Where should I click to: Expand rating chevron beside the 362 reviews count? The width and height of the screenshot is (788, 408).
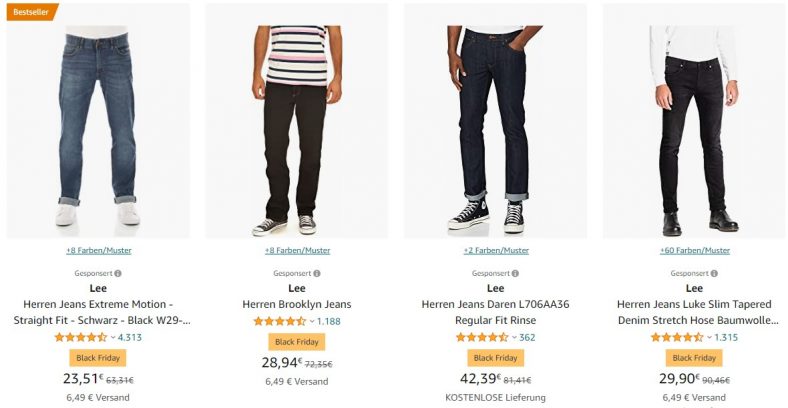(x=515, y=338)
